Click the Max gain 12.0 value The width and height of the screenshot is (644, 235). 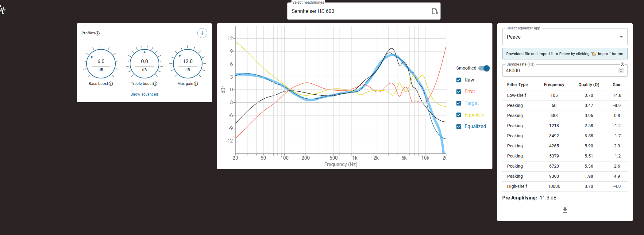(x=188, y=61)
